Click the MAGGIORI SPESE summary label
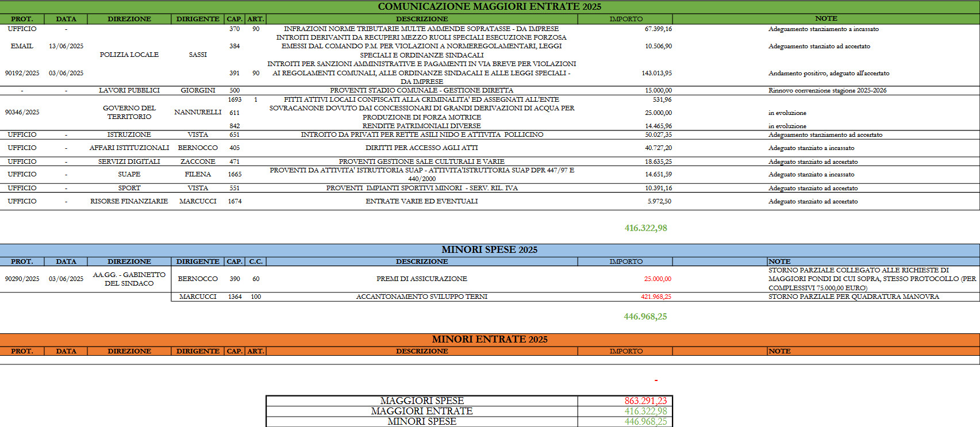980x427 pixels. [421, 401]
